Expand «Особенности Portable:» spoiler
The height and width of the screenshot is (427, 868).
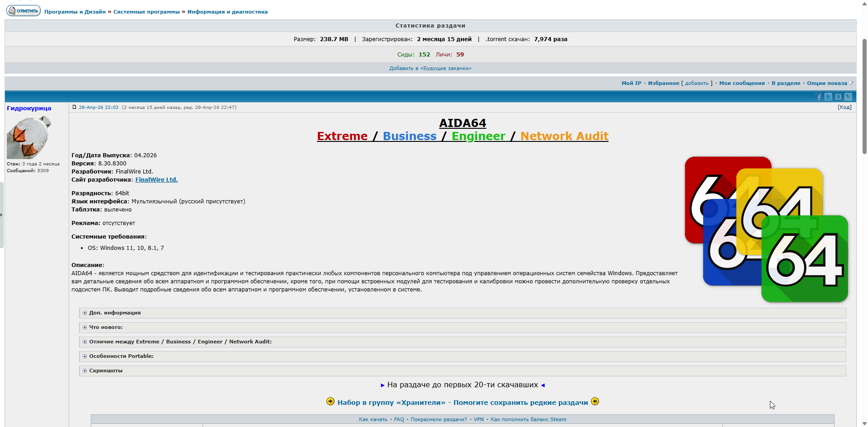point(462,356)
